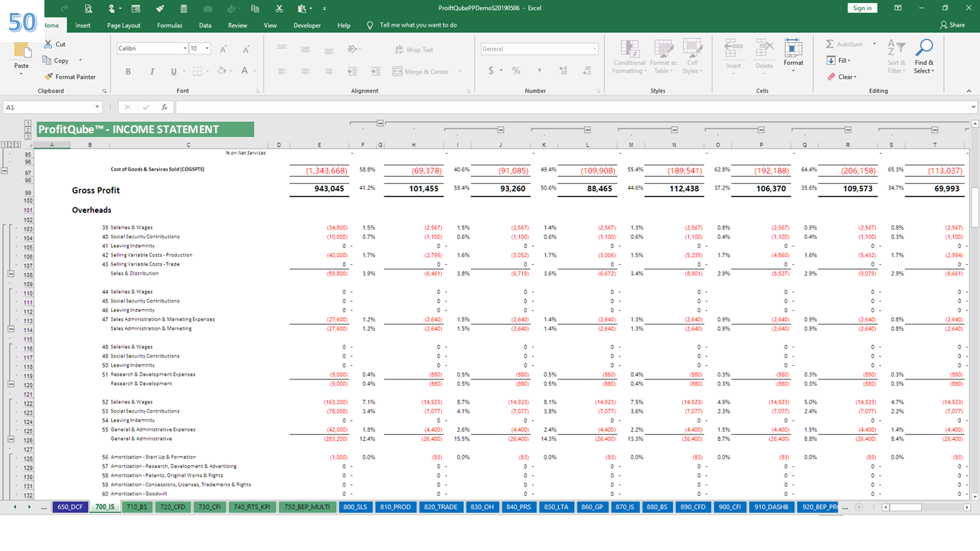Click Increase Font Size icon
The image size is (980, 551).
223,49
